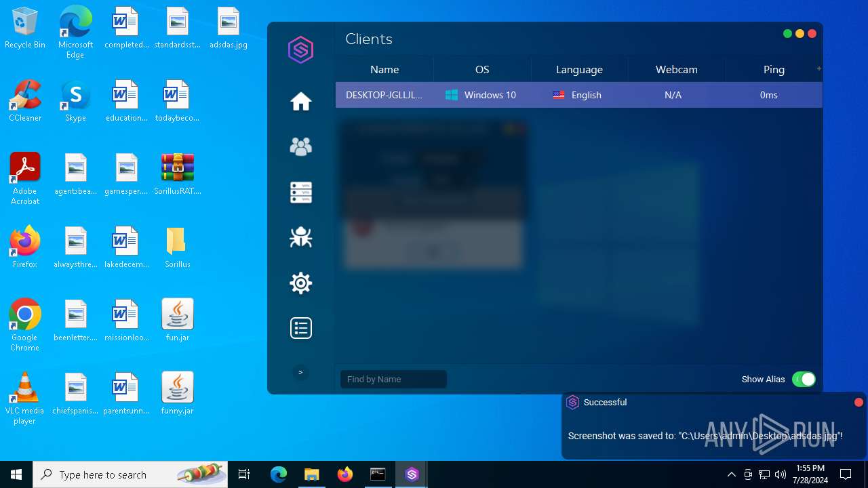Open the bug builder sidebar icon
This screenshot has width=868, height=488.
point(301,237)
